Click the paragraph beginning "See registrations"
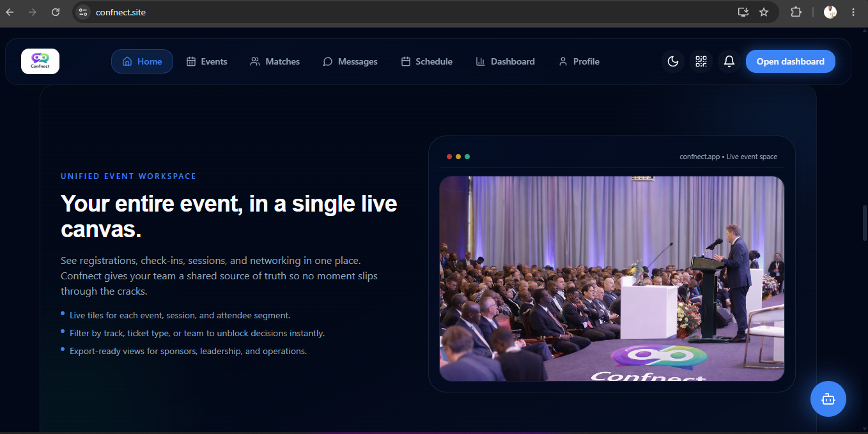 coord(219,276)
